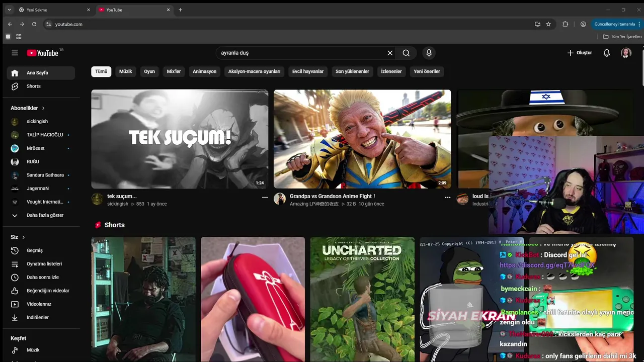Open the UNCHARTED Legacy of Thieves short
Viewport: 644px width, 362px height.
[362, 300]
